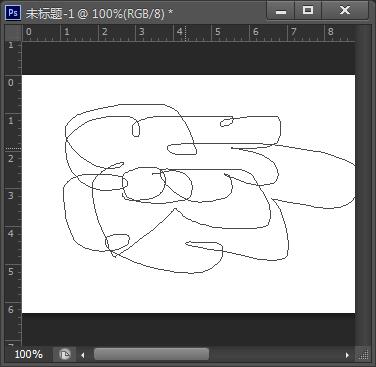Minimize the document window
The height and width of the screenshot is (367, 376).
[281, 11]
